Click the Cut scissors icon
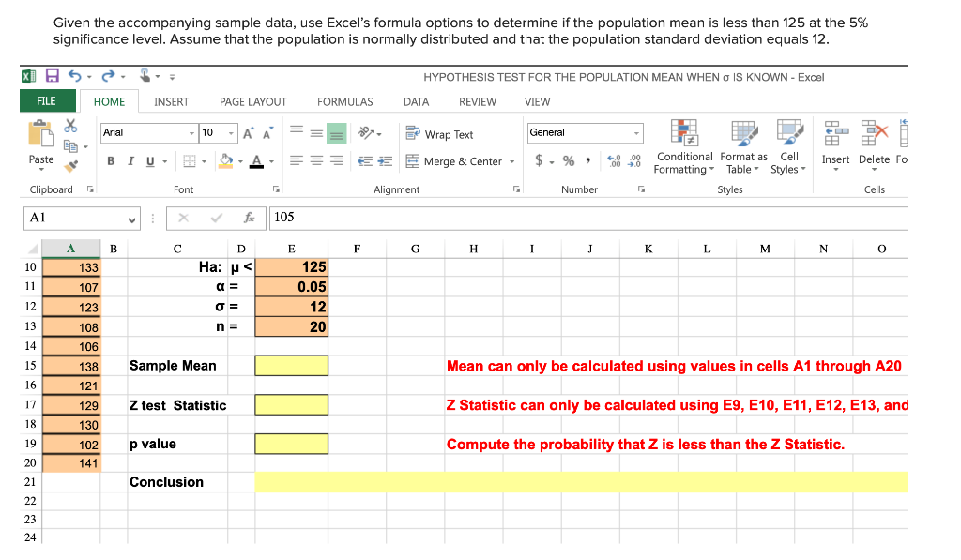 click(x=70, y=126)
